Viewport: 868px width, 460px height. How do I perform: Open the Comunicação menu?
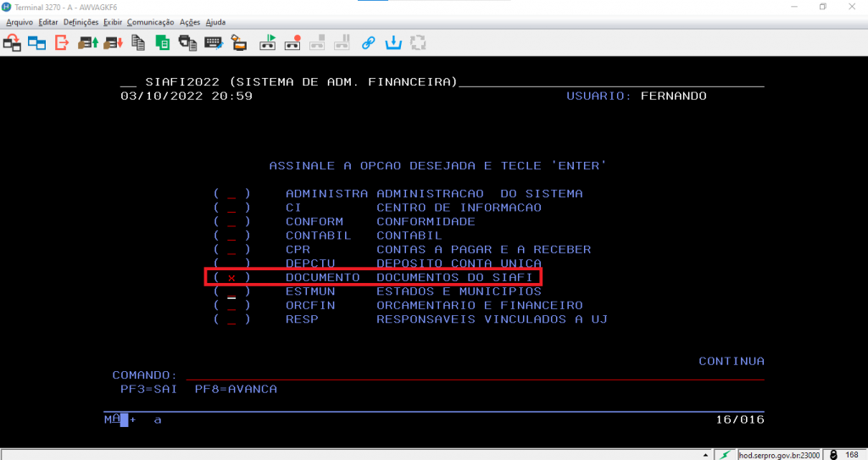150,21
